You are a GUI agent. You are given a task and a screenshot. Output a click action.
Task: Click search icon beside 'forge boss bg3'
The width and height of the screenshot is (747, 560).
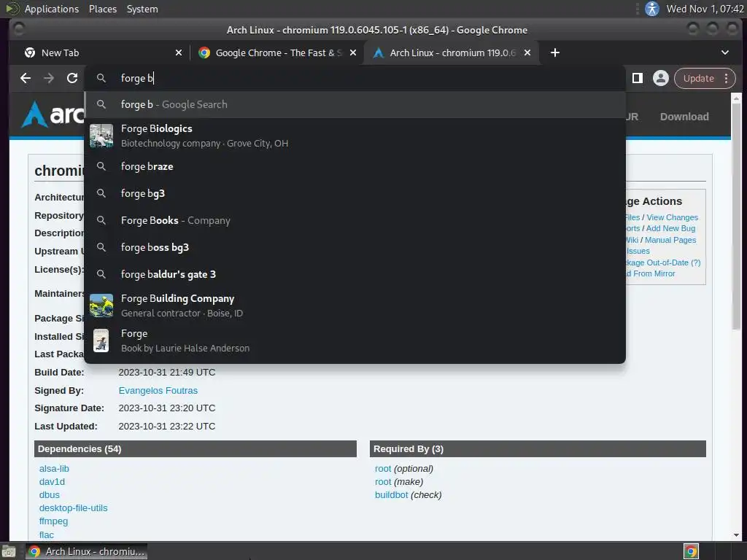click(101, 247)
